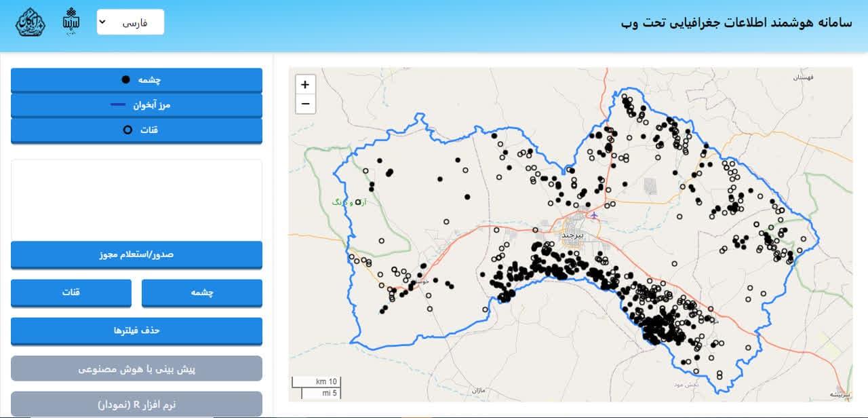Screen dimensions: 868x418
Task: Click the بیرجند city label on the map
Action: pyautogui.click(x=572, y=235)
